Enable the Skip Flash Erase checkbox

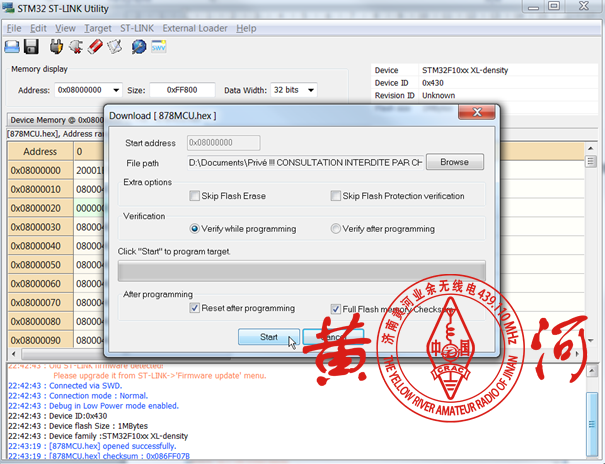[195, 196]
